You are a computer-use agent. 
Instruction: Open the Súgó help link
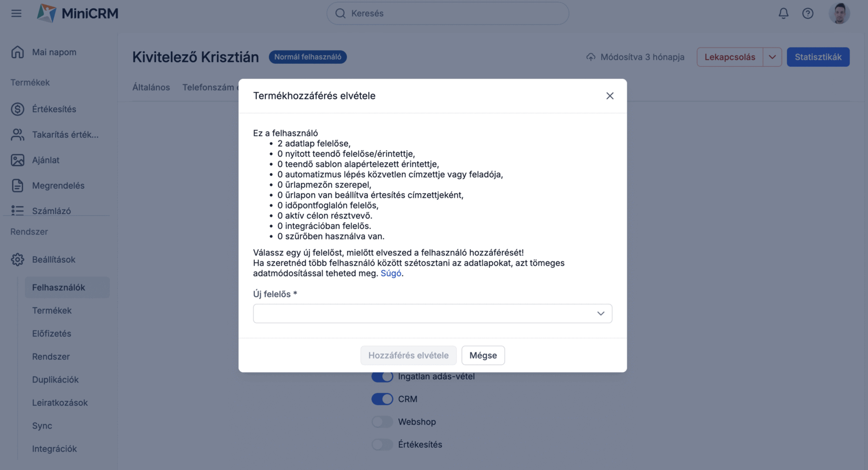pos(391,273)
